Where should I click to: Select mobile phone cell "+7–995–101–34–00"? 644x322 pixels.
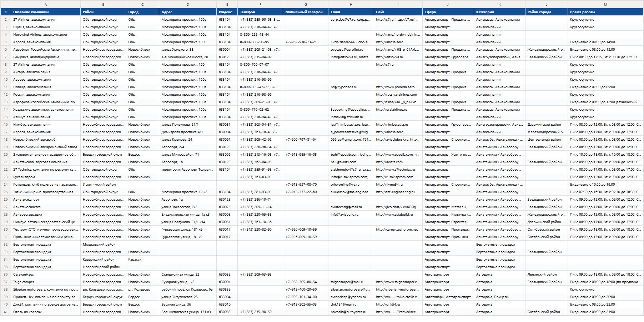(x=306, y=297)
